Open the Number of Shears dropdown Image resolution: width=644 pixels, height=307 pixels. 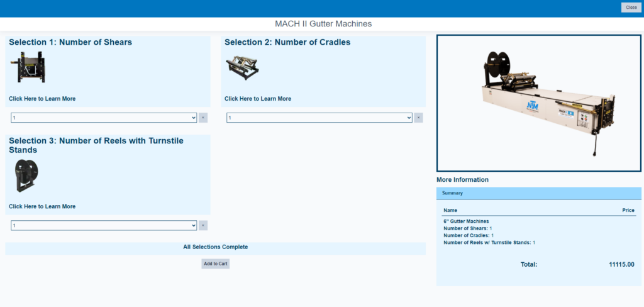(x=104, y=118)
